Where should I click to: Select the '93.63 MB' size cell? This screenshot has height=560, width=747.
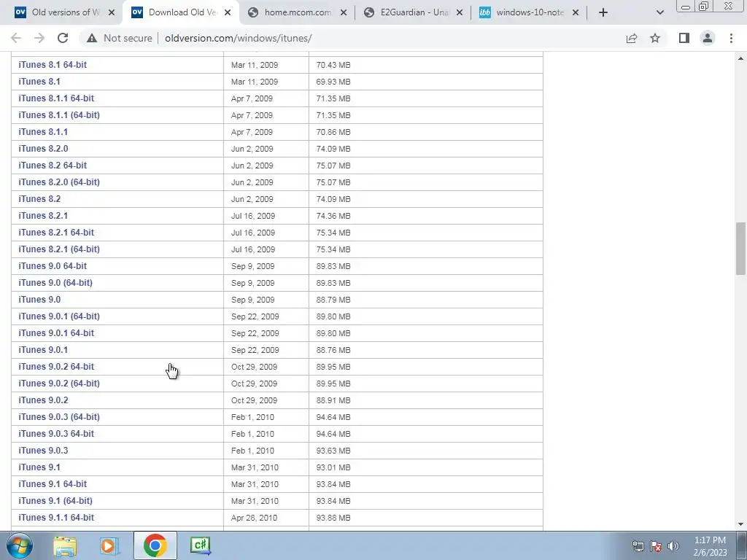point(333,451)
